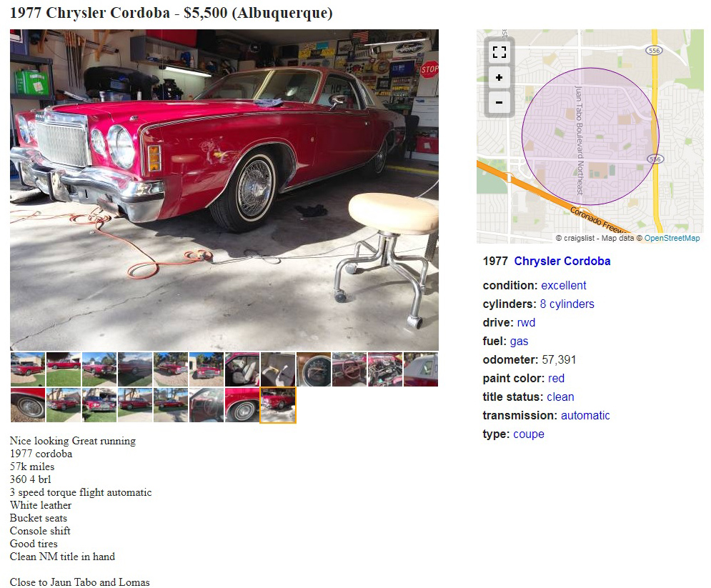Image resolution: width=711 pixels, height=588 pixels.
Task: Expand the map to fullscreen
Action: coord(499,53)
